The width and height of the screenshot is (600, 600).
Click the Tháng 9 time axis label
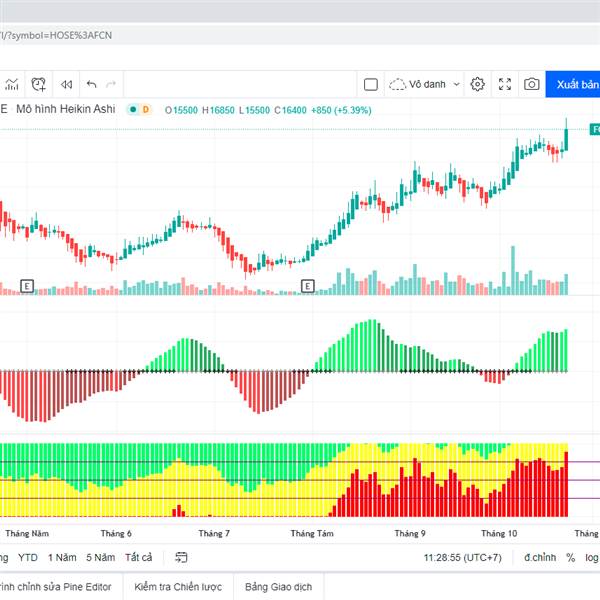tap(410, 533)
